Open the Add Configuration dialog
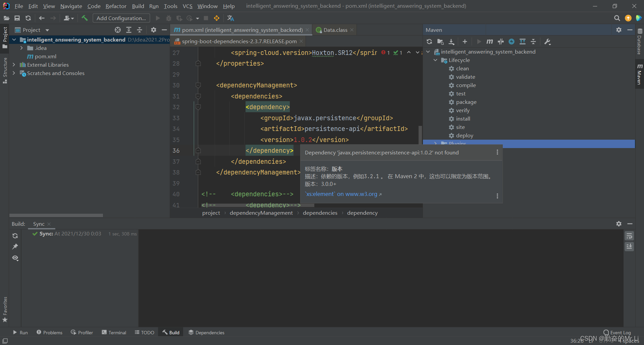 click(121, 18)
